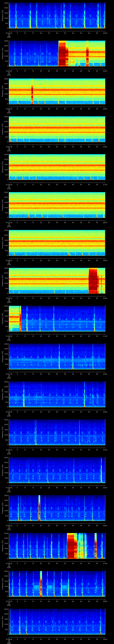Click the 16:28:00 start time label
Viewport: 114px width, 644px height.
pyautogui.click(x=9, y=260)
